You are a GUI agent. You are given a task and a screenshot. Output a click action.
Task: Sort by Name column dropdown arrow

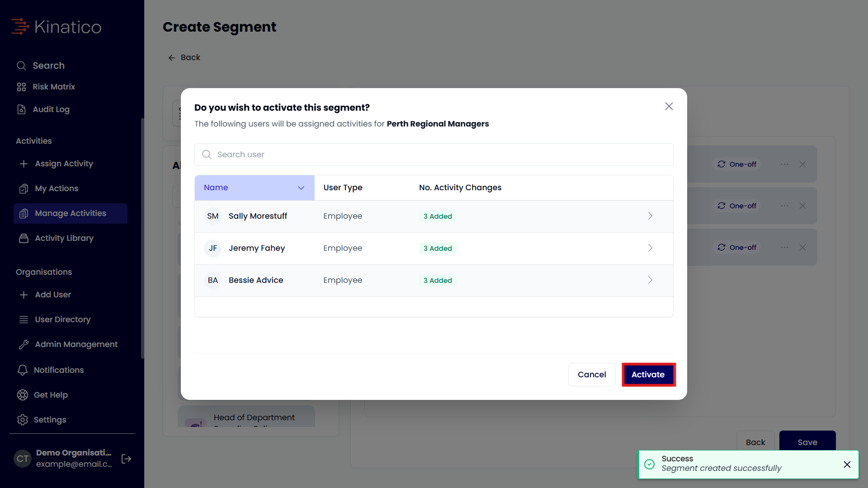click(301, 188)
